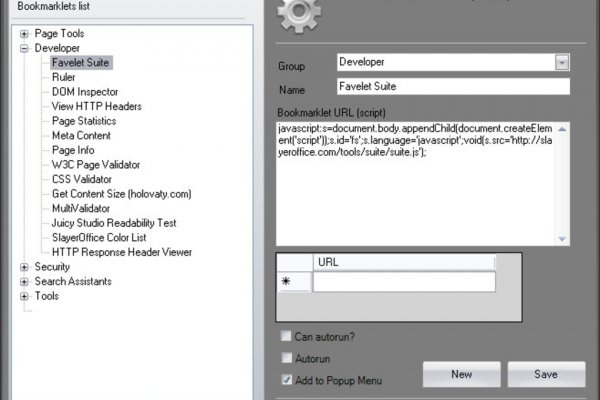Expand the Search Assistants node
600x400 pixels.
click(24, 282)
